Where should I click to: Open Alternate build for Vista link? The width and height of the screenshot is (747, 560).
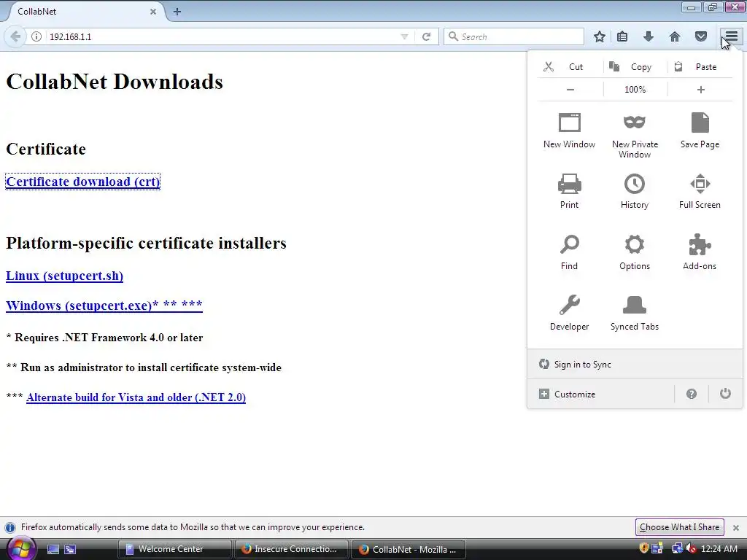(136, 397)
